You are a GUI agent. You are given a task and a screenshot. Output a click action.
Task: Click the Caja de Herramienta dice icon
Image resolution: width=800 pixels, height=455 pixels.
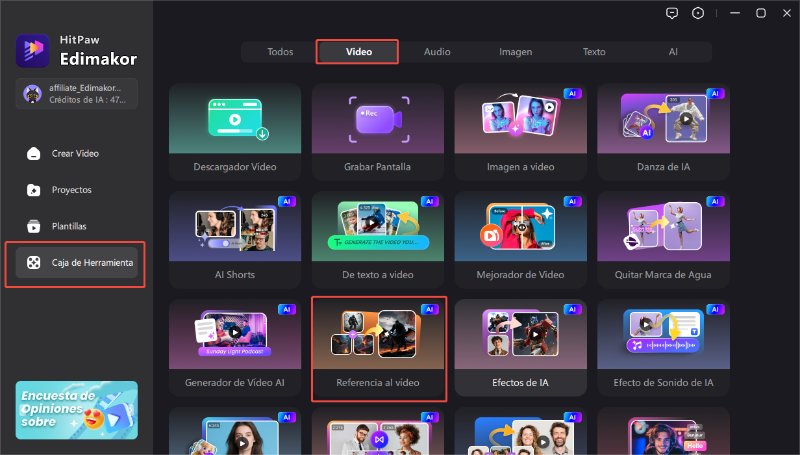pyautogui.click(x=34, y=263)
